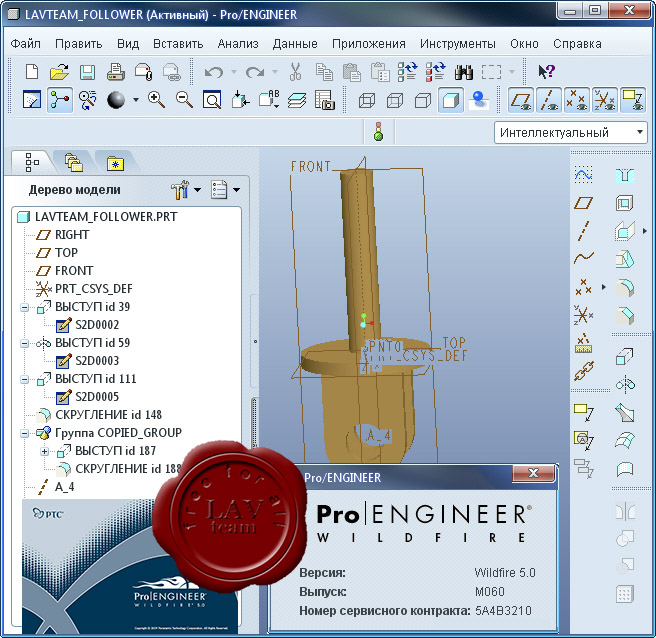Zoom in with the magnifier plus icon
Viewport: 656px width, 638px height.
pos(156,100)
